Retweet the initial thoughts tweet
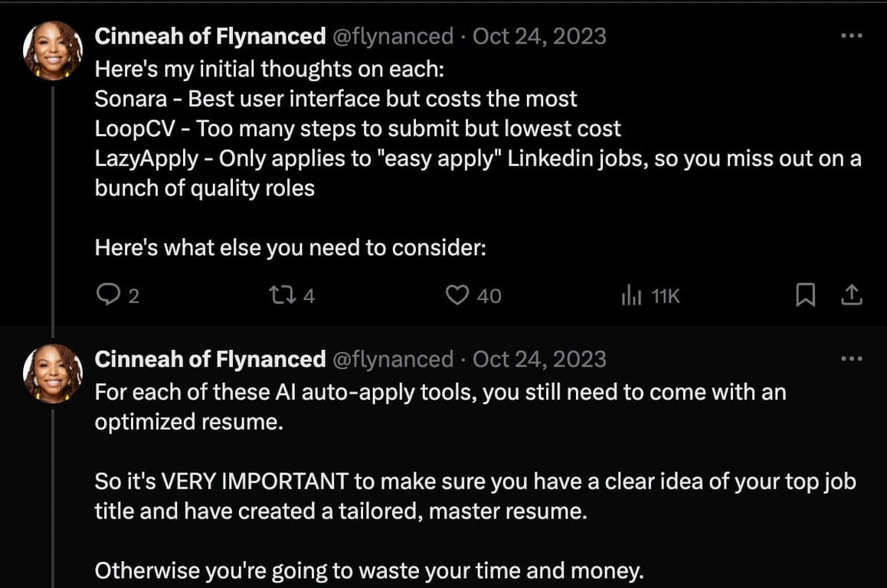The width and height of the screenshot is (887, 588). 282,295
